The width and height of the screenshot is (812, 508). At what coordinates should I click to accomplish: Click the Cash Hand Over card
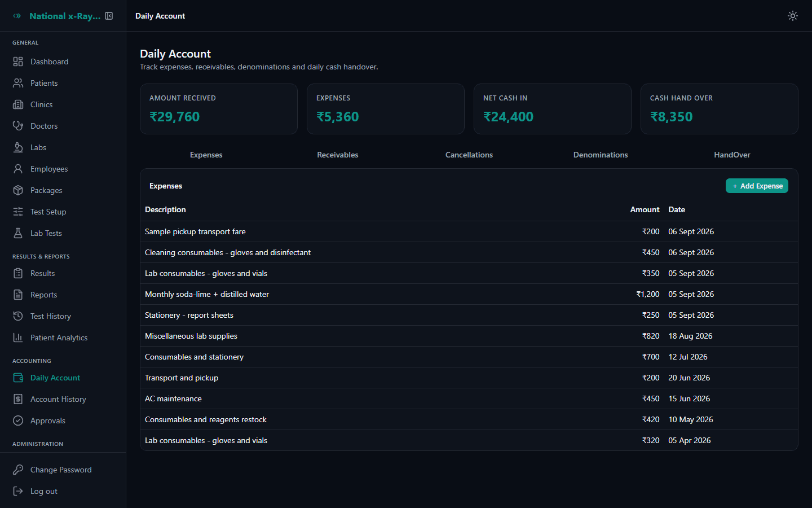coord(720,109)
